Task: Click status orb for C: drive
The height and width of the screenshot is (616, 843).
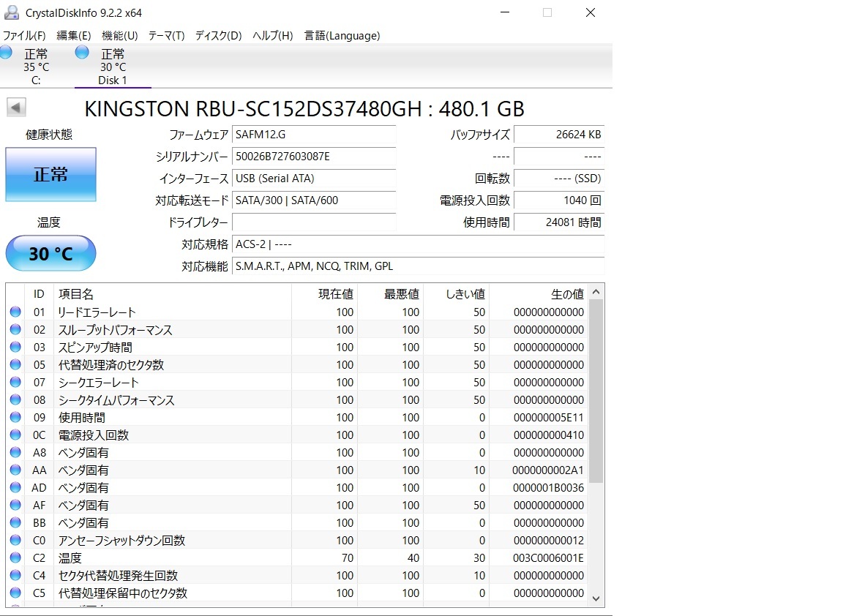Action: tap(6, 52)
